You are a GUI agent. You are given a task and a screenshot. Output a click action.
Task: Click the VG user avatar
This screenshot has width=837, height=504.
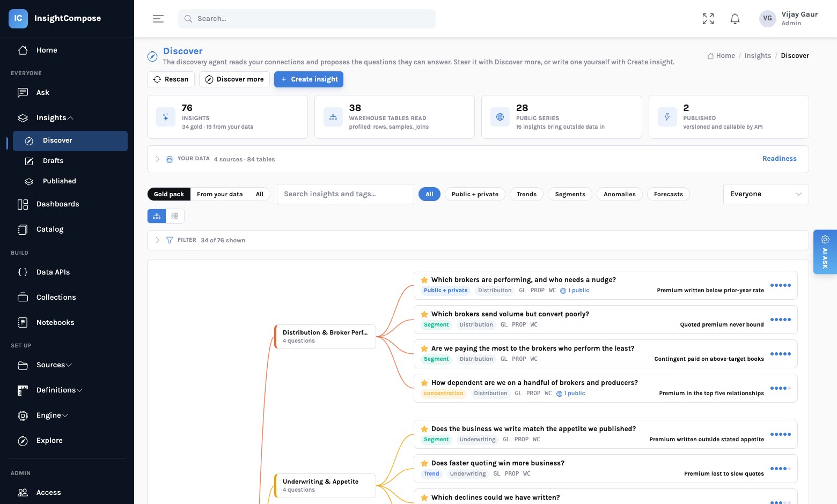[x=768, y=18]
